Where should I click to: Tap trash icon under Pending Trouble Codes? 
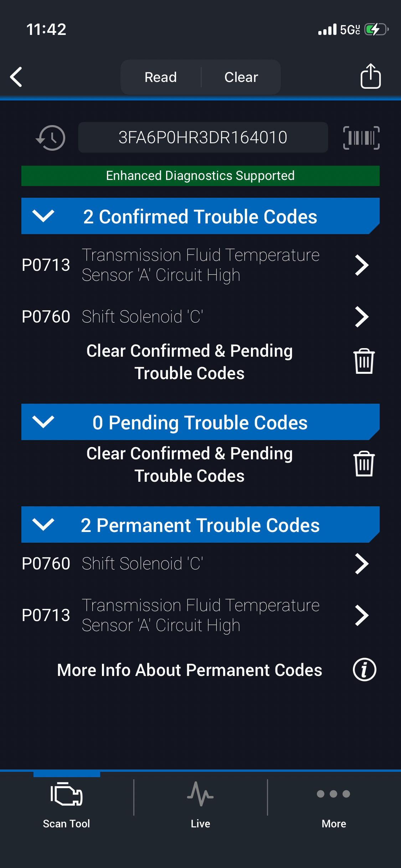[364, 464]
